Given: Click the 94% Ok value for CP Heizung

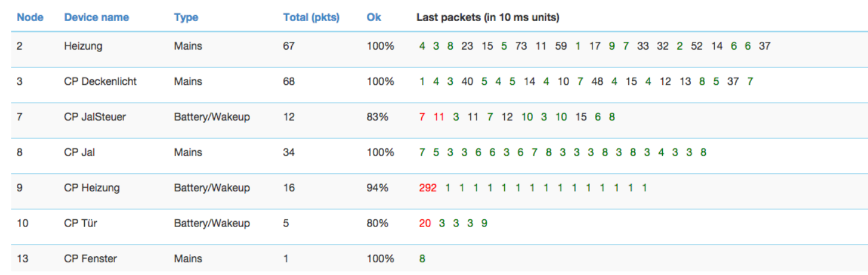Looking at the screenshot, I should click(378, 188).
